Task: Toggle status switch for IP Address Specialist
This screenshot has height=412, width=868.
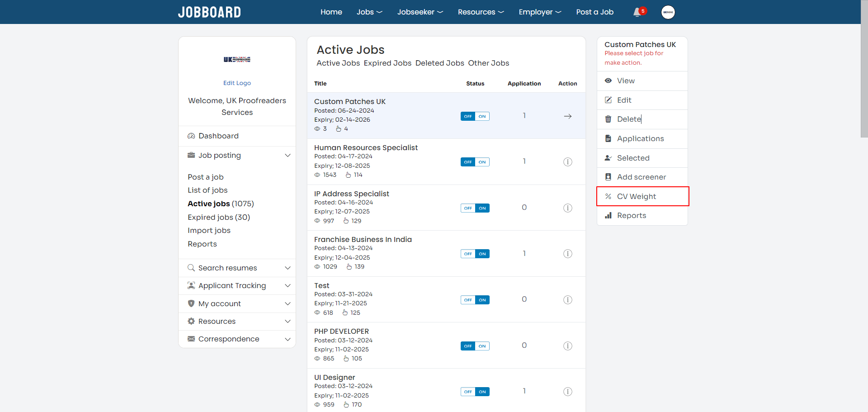Action: 475,208
